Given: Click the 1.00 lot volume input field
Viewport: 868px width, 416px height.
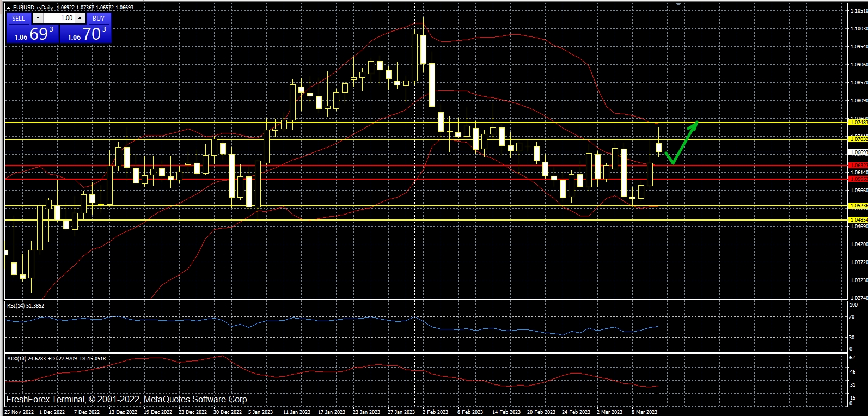Looking at the screenshot, I should point(60,18).
